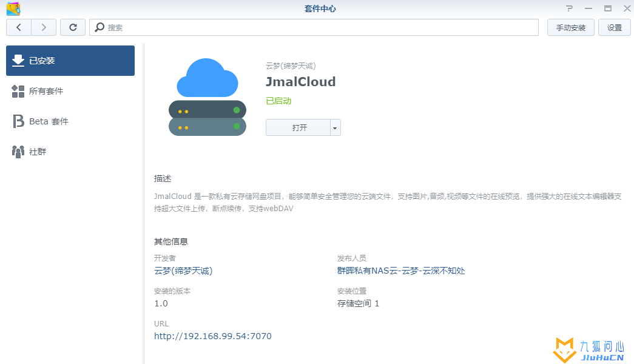Open the publisher link 群晖私有NAS云-云梦-云深不知处

click(401, 271)
